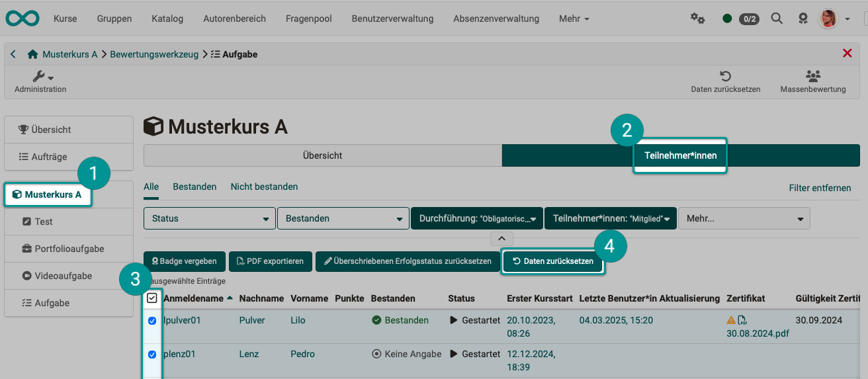Open the user avatar profile picture
The image size is (868, 379).
pyautogui.click(x=828, y=19)
